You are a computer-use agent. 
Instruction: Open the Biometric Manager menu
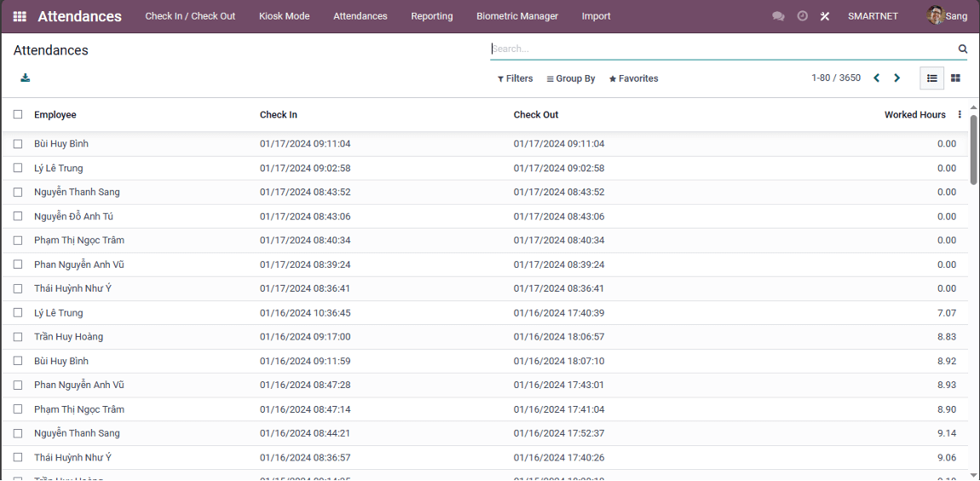click(517, 16)
